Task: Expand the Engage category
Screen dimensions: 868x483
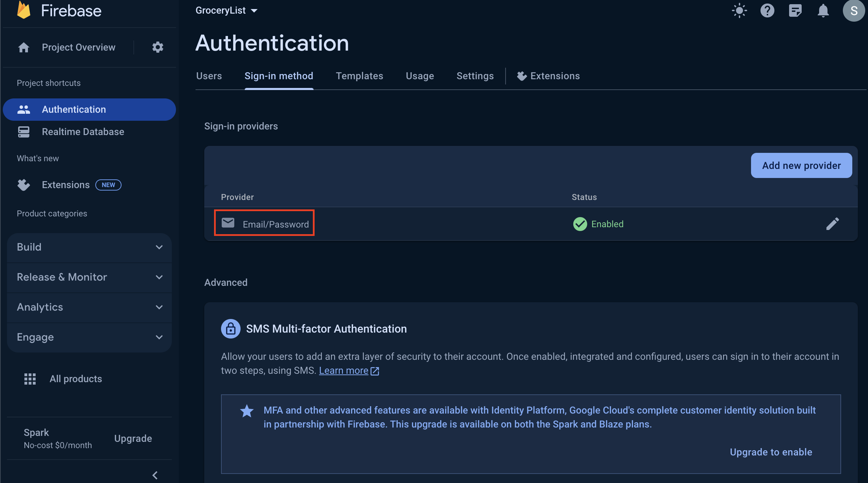Action: [x=89, y=337]
